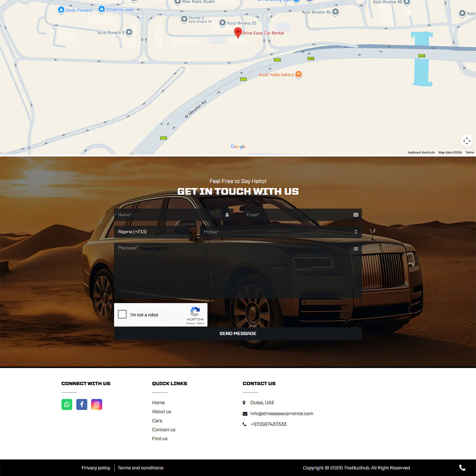Go to Home in Quick Links
The image size is (476, 476).
point(158,402)
